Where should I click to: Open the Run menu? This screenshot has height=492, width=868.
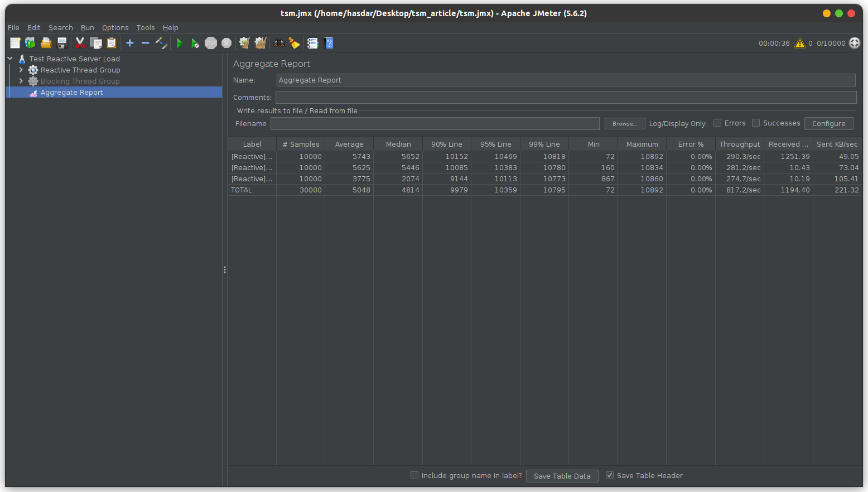87,27
